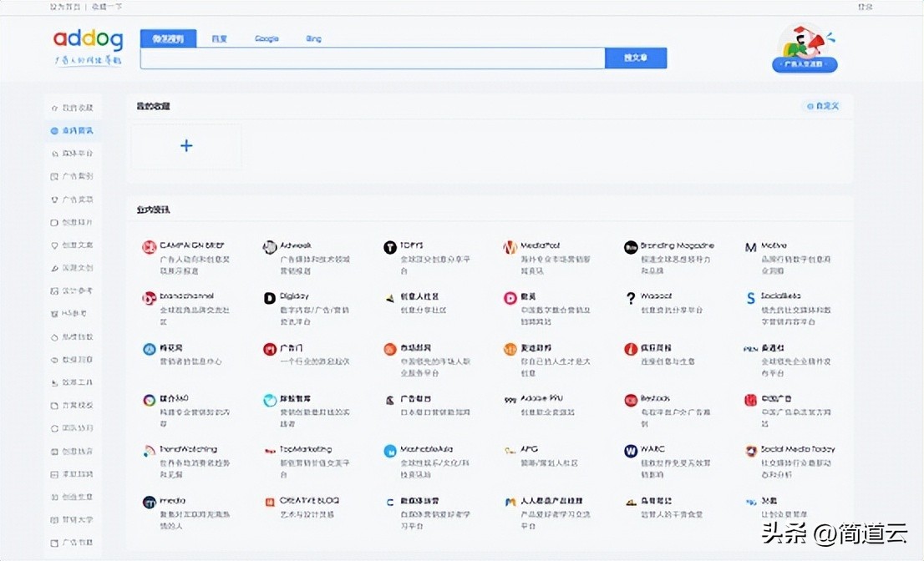This screenshot has height=561, width=924.
Task: Switch to the Bing search tab
Action: pos(313,38)
